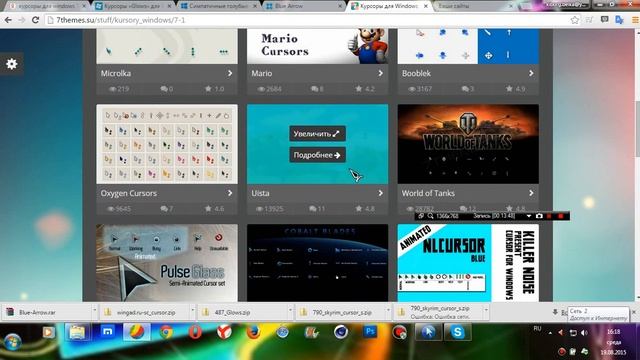Launch Photoshop from the taskbar

click(x=370, y=332)
